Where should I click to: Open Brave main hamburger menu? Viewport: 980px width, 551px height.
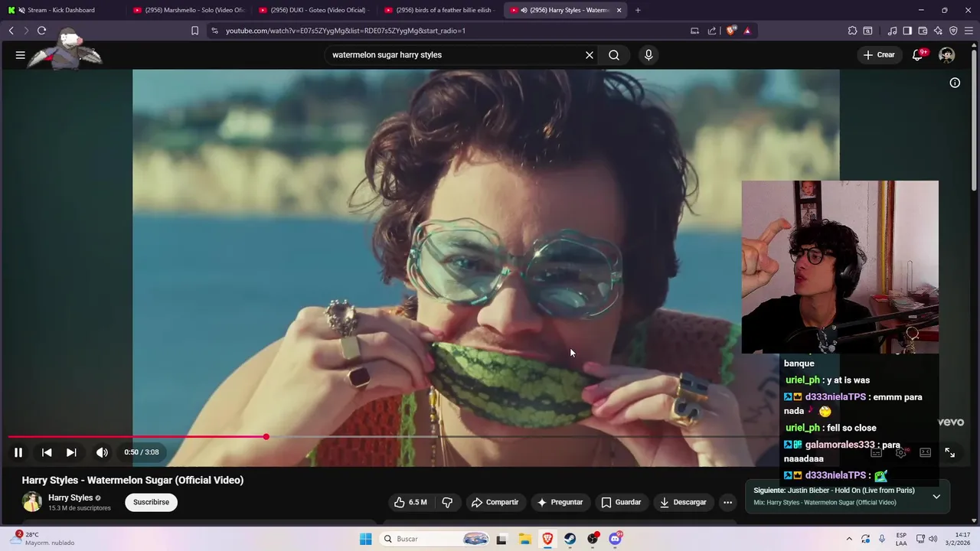969,31
